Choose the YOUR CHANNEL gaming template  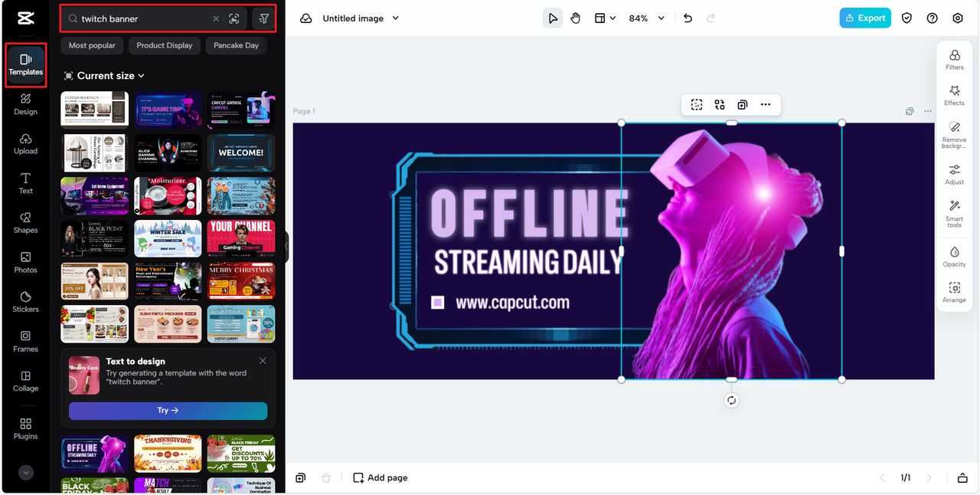[240, 238]
